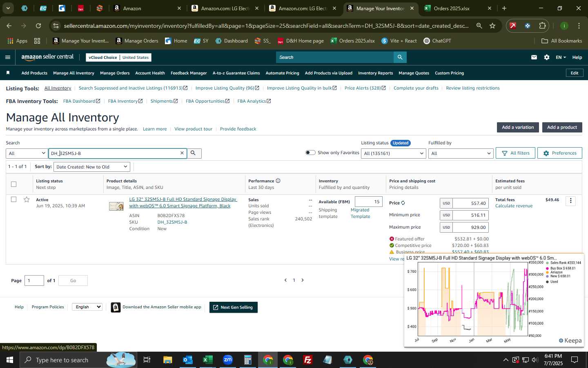Screen dimensions: 588x368
Task: Open Zoom from the taskbar
Action: coord(228,360)
